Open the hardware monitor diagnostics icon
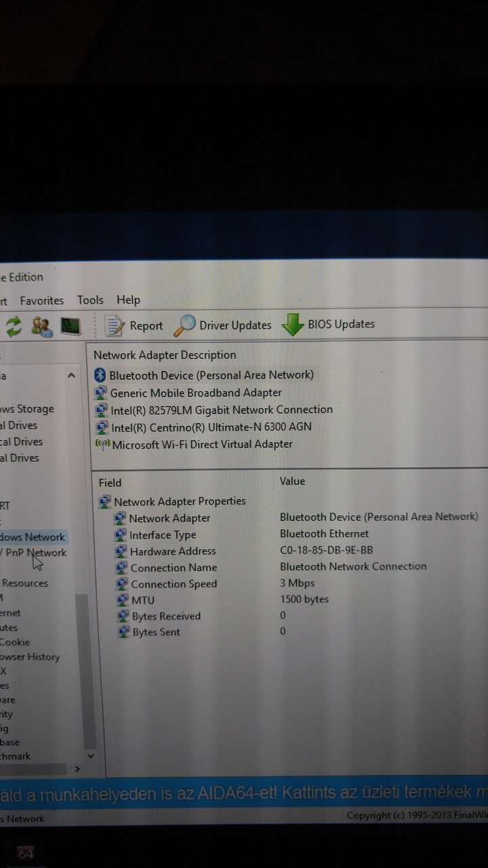The height and width of the screenshot is (868, 488). tap(70, 326)
